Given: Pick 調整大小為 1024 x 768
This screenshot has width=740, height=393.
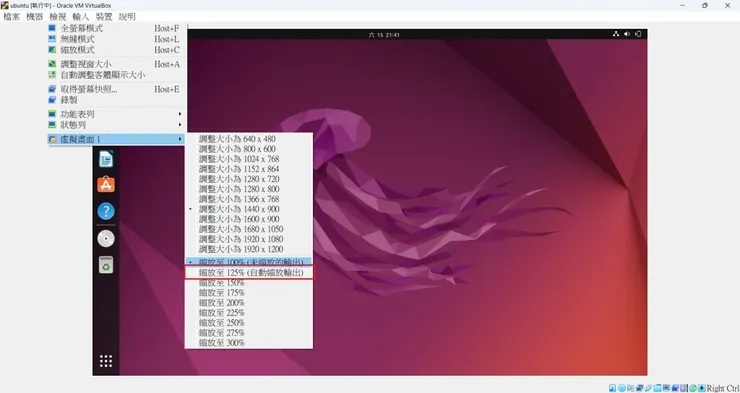Looking at the screenshot, I should click(x=249, y=159).
